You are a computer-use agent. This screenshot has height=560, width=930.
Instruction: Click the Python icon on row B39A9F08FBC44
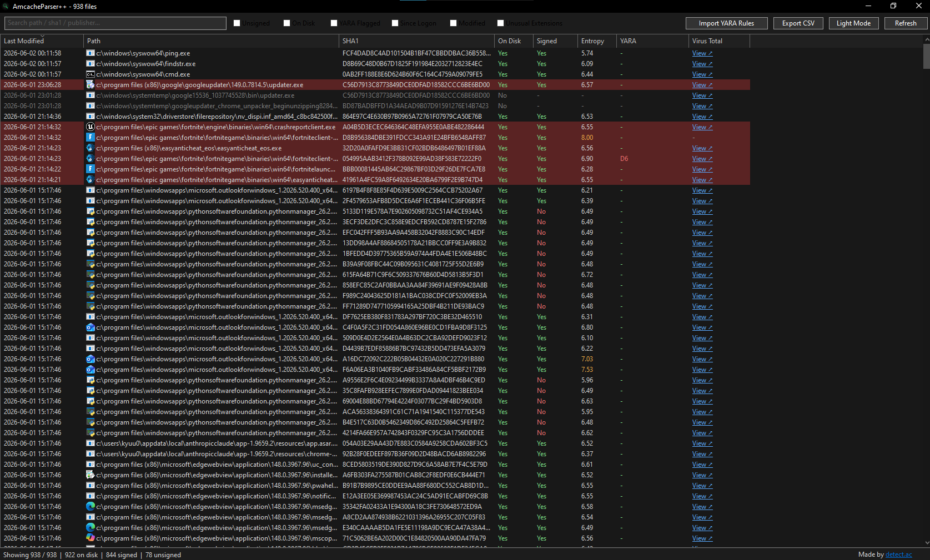(90, 264)
